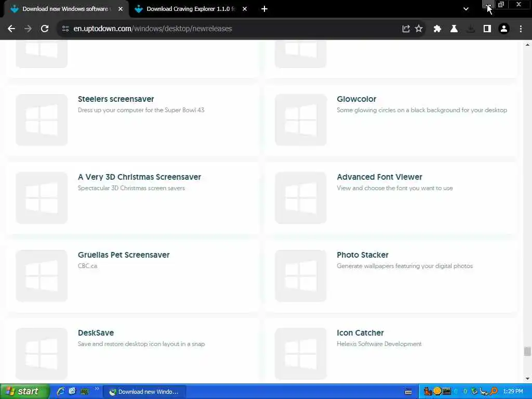The height and width of the screenshot is (399, 532).
Task: Open the Extensions puzzle icon
Action: coord(437,29)
